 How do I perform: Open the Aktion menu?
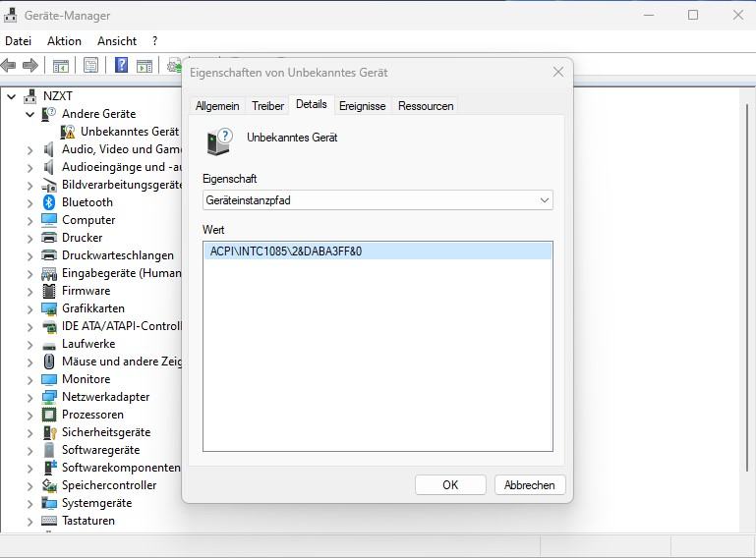[x=64, y=41]
